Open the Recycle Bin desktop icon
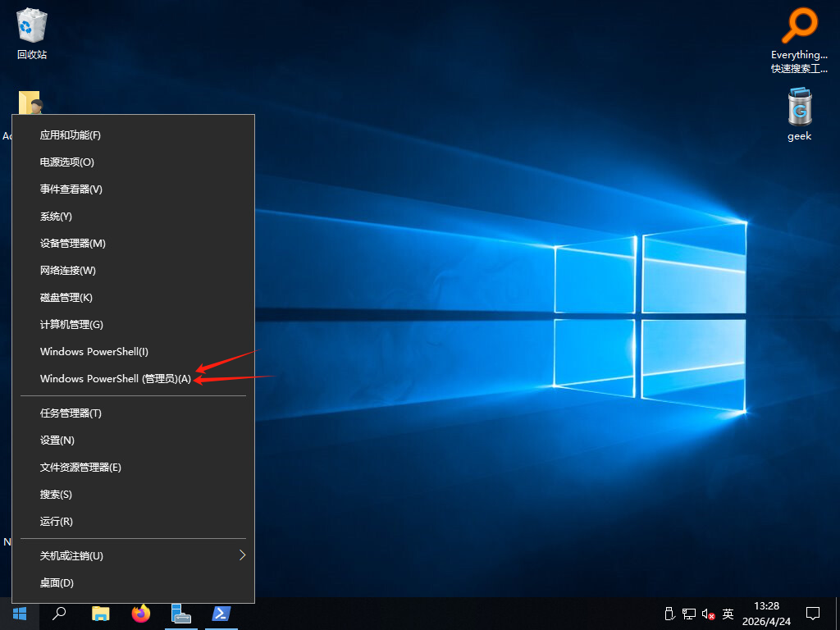The height and width of the screenshot is (630, 840). click(32, 33)
